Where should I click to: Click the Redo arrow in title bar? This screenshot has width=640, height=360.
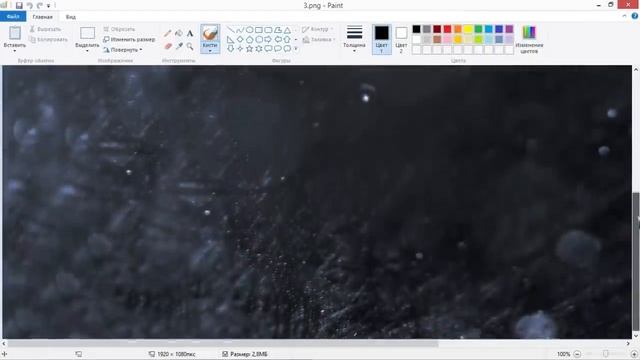coord(40,5)
